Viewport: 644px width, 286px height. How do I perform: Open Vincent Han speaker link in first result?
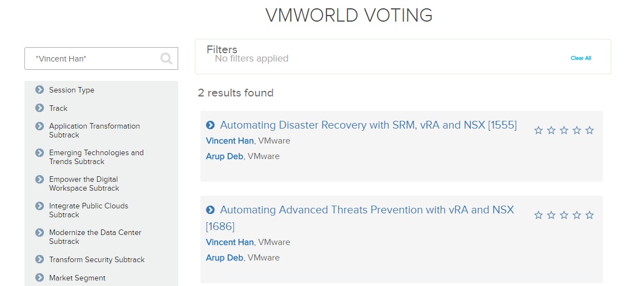230,141
